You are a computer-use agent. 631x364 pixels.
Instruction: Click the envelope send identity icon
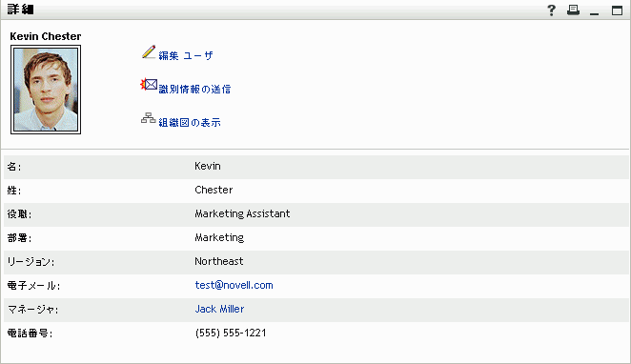149,85
